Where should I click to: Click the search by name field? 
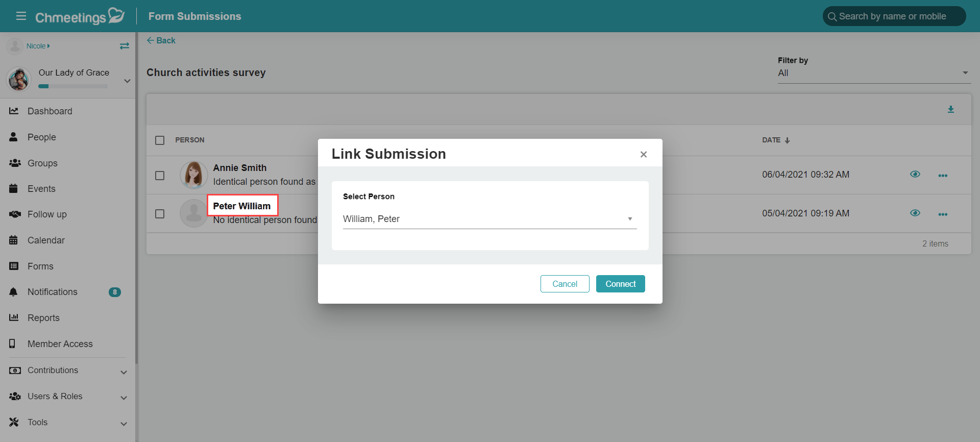point(894,16)
